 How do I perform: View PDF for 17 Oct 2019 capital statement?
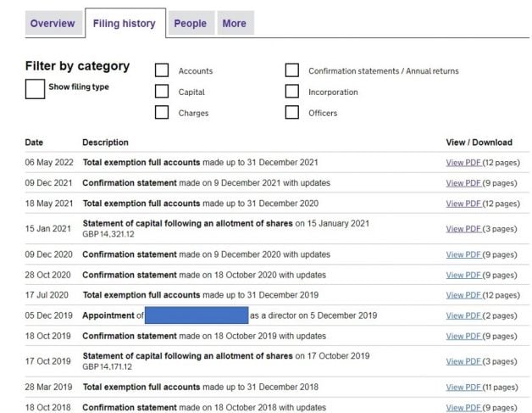463,361
